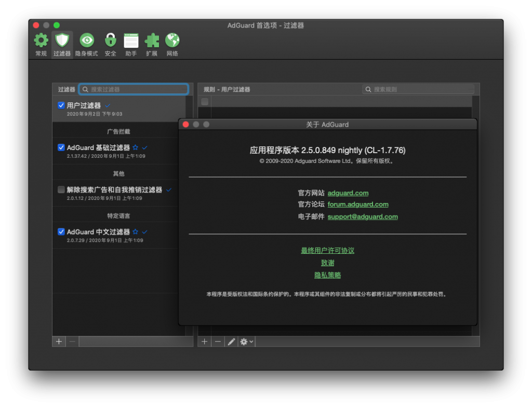Click checkmark beside 用户过滤器 name
Screen dimensions: 532x408
(108, 105)
